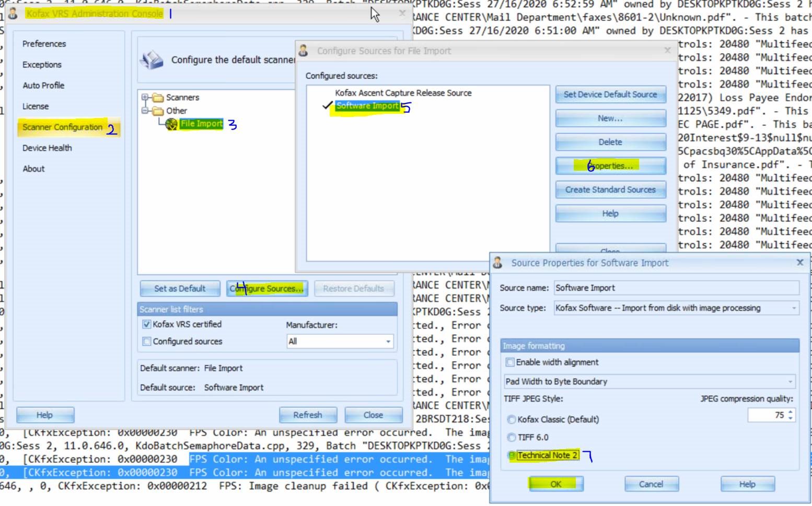Increase JPEG compression quality with spinner
812x506 pixels.
pos(790,412)
